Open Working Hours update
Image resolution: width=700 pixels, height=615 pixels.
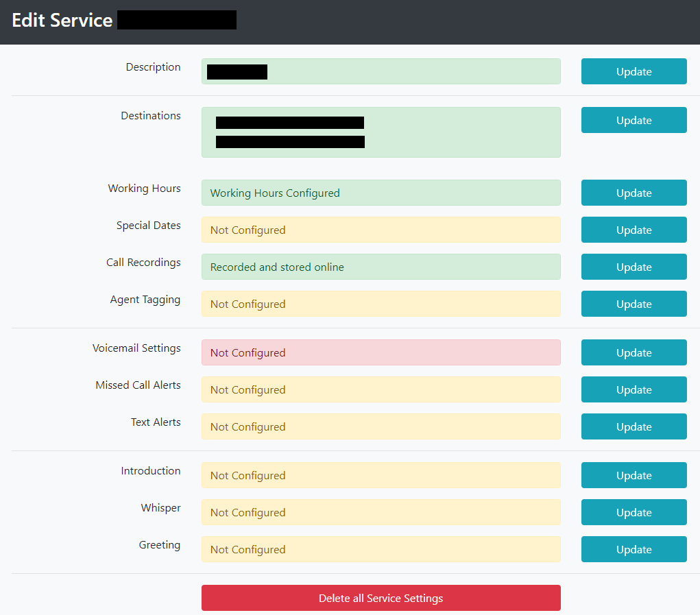point(633,193)
